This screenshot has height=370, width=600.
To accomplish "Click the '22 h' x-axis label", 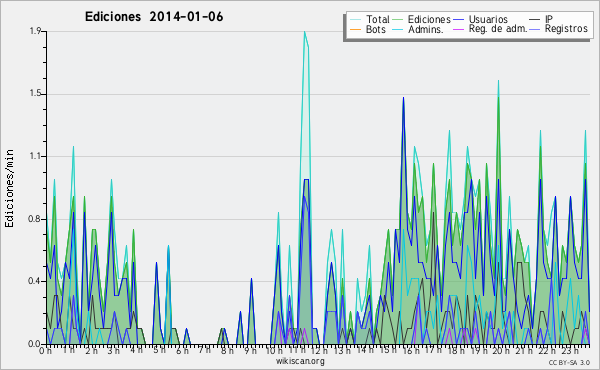I will tap(547, 350).
